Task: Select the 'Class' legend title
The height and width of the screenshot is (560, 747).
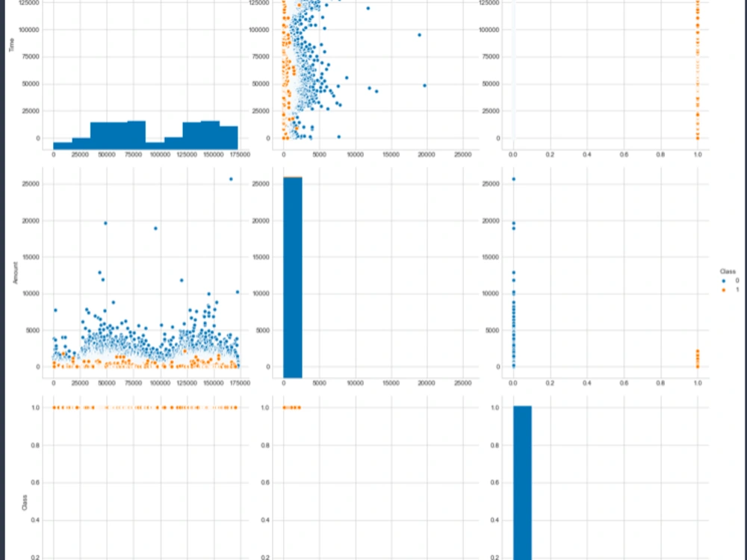Action: [728, 272]
